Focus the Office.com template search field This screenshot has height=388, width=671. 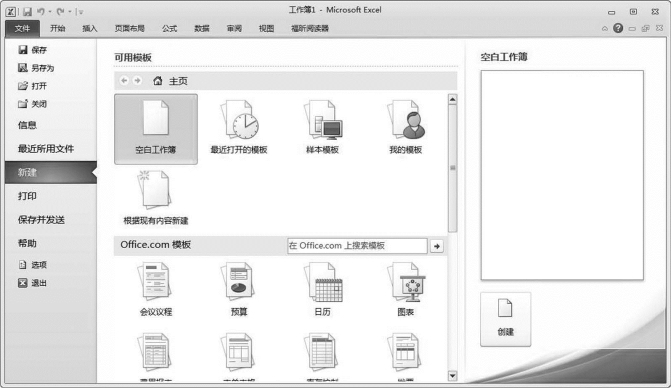pos(357,246)
